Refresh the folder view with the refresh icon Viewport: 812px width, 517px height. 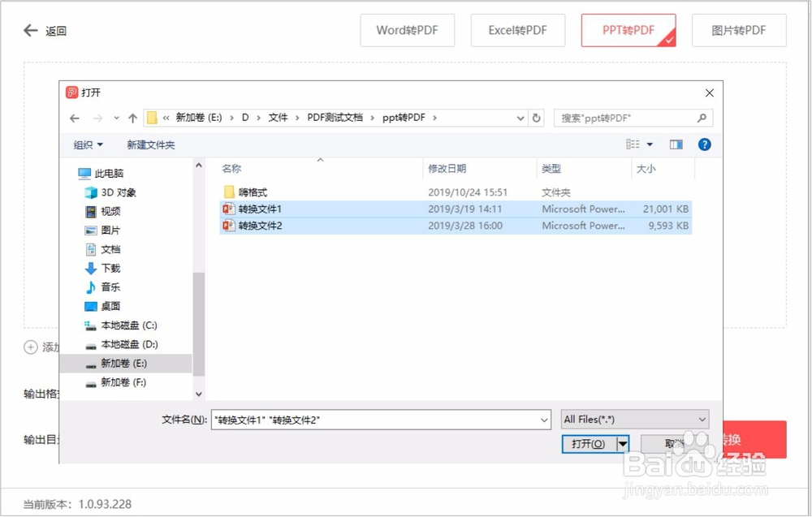click(537, 117)
